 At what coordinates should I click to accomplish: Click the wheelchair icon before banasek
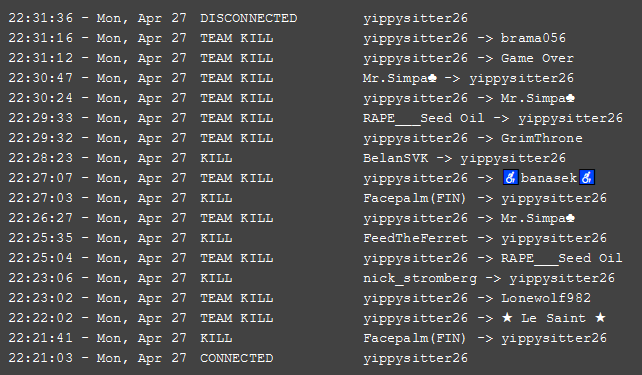(511, 178)
